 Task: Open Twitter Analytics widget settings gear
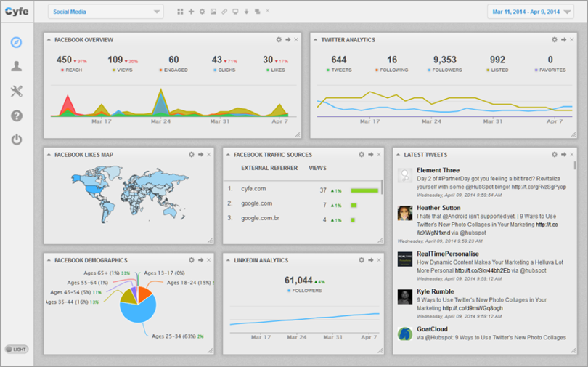click(x=555, y=39)
